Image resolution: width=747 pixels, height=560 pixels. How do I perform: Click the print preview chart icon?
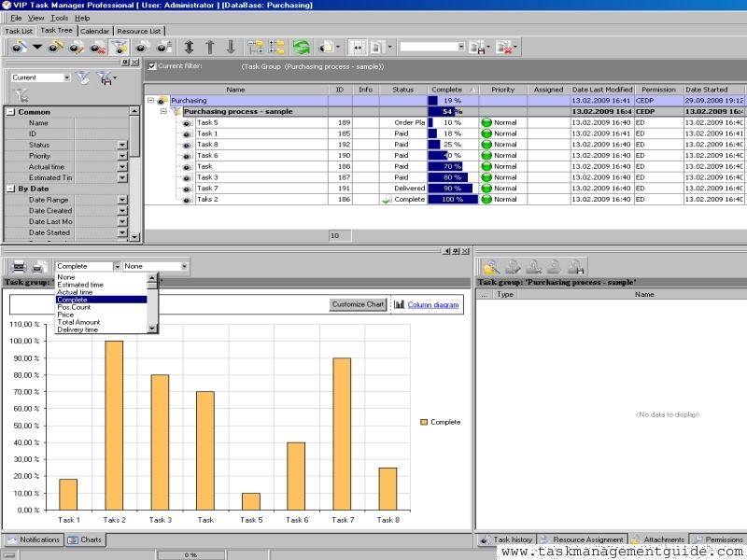[x=39, y=267]
